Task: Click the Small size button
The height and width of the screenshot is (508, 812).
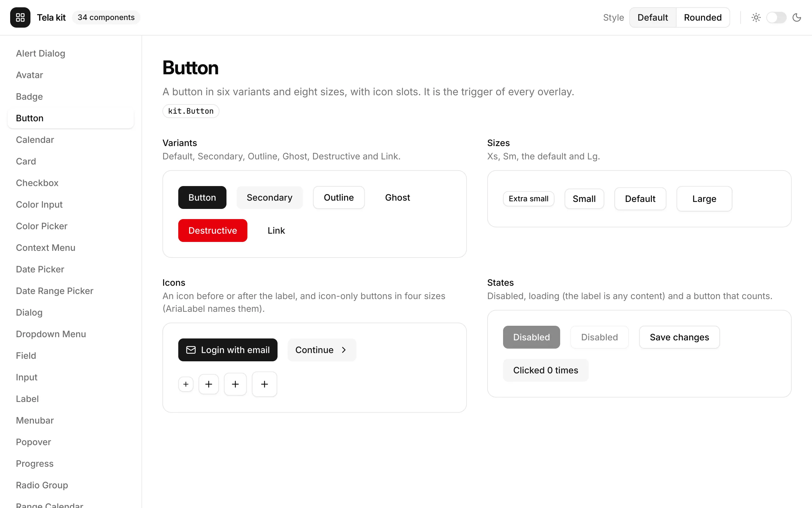Action: click(584, 198)
